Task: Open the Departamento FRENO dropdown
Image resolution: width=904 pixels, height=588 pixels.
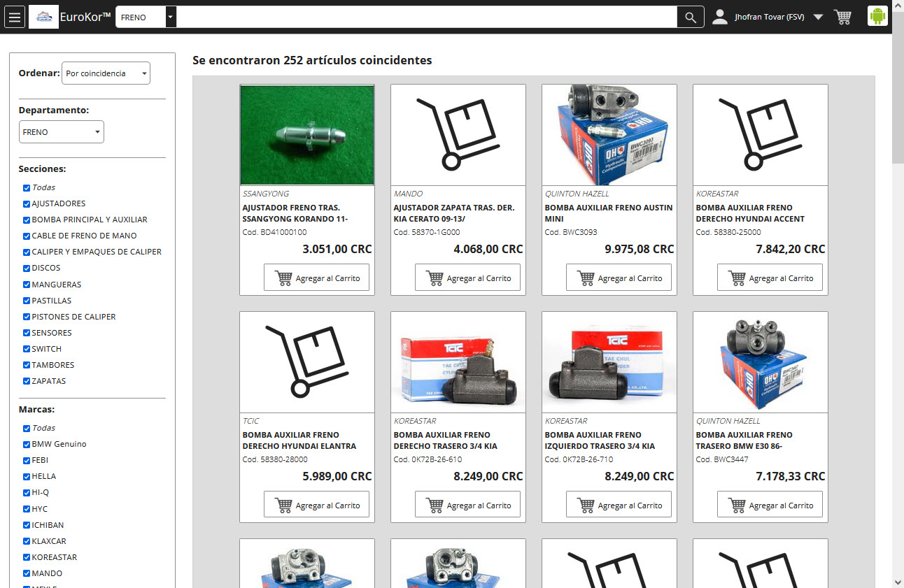Action: 62,132
